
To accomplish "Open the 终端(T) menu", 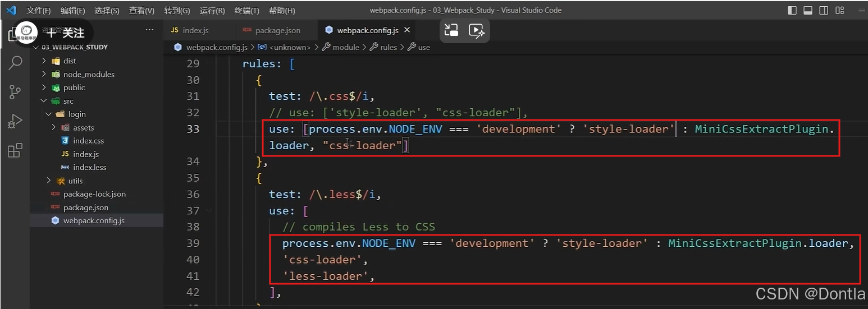I will tap(247, 11).
